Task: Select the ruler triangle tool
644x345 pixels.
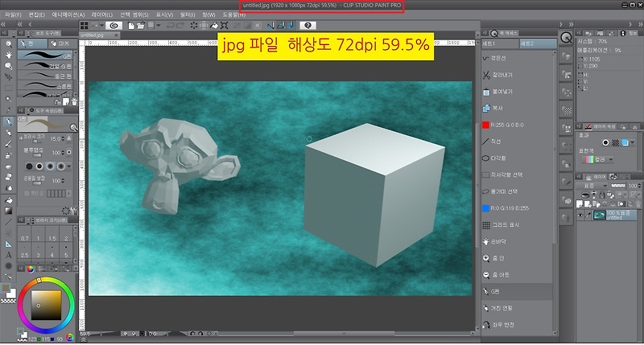Action: click(8, 244)
